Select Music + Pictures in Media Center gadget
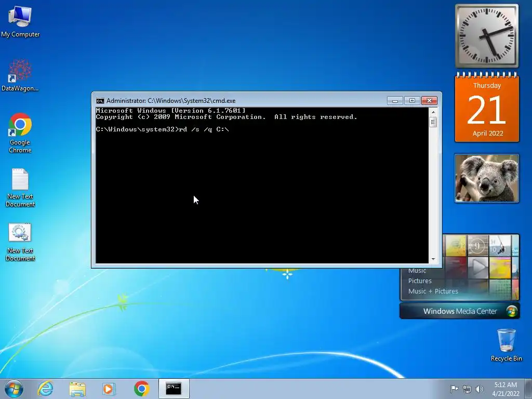532x399 pixels. point(433,291)
